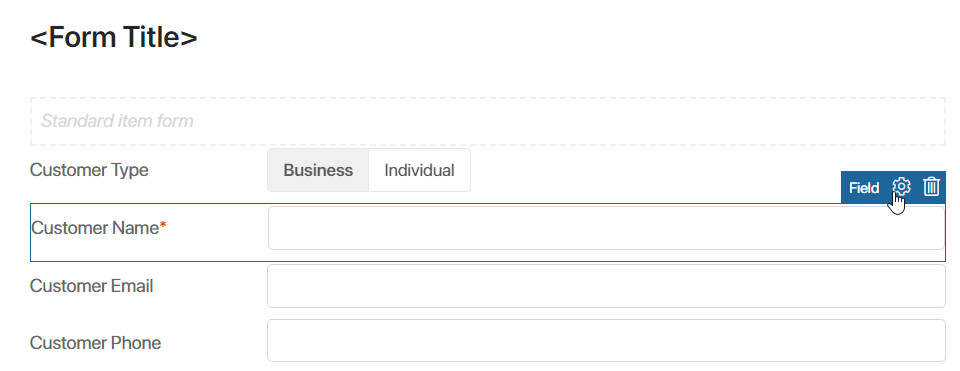The width and height of the screenshot is (960, 371).
Task: Click the closing angle bracket of the form title
Action: click(189, 38)
